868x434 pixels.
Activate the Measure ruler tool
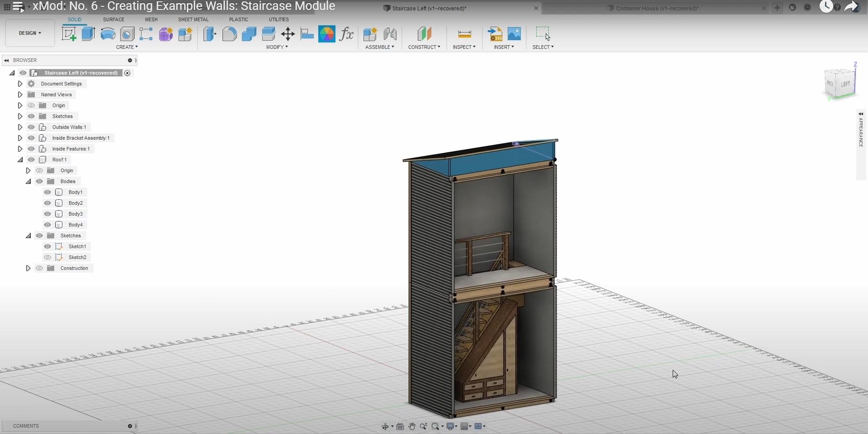click(x=464, y=34)
